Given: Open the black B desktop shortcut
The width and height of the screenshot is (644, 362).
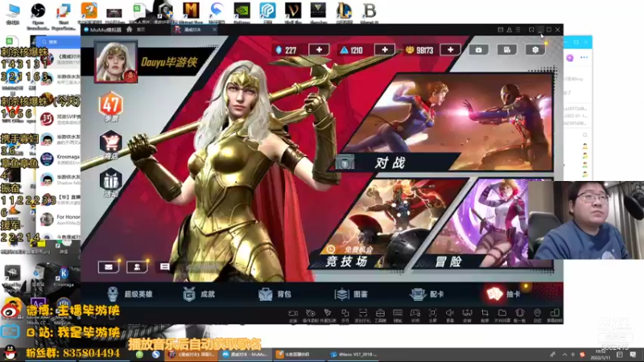Looking at the screenshot, I should [369, 12].
